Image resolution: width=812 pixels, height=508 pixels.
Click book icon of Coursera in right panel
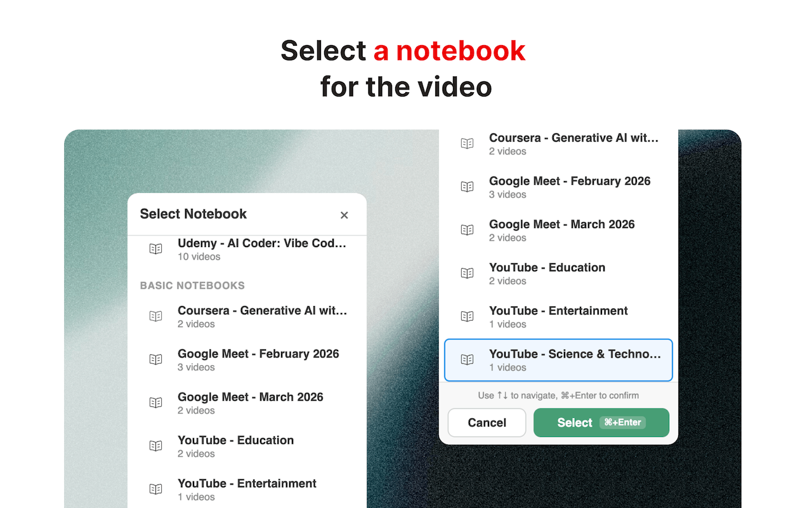[467, 144]
